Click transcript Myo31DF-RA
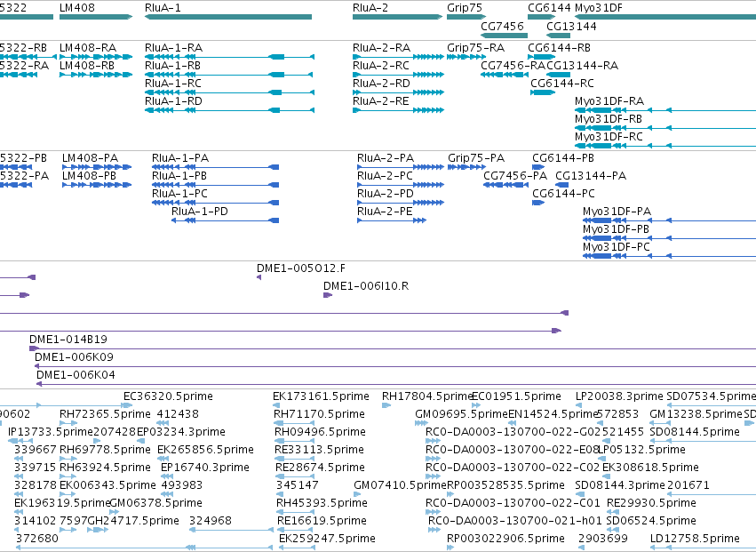Screen dimensions: 756x552 coord(609,101)
